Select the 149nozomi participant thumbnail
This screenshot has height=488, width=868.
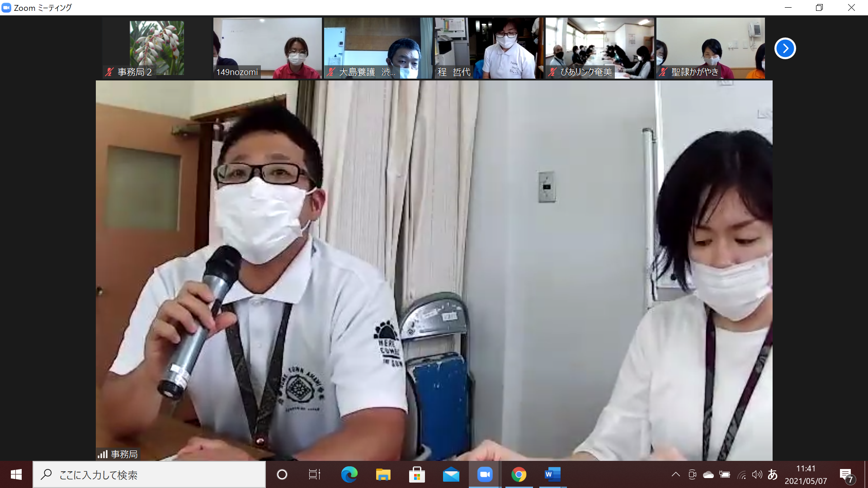[x=268, y=48]
